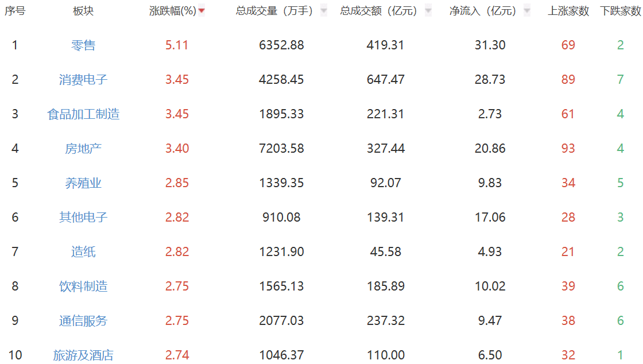Click the sort arrow beside 总成交量（万手）
Image resolution: width=643 pixels, height=364 pixels.
point(324,11)
